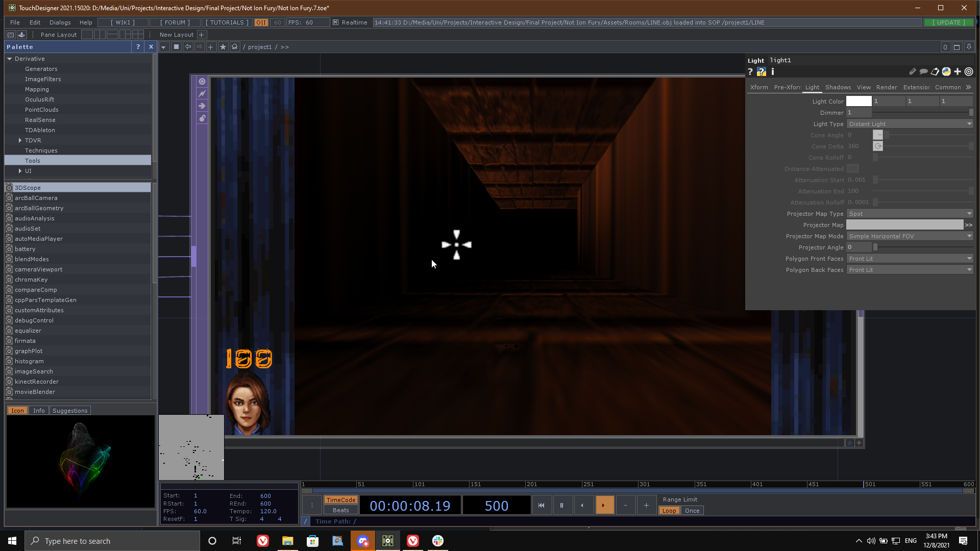Go to home network icon
Viewport: 980px width, 551px height.
235,47
